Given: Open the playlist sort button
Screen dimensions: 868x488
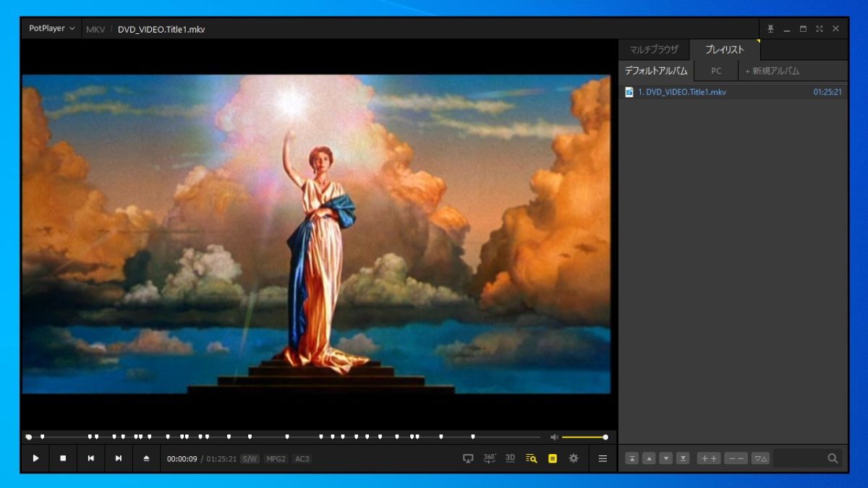Looking at the screenshot, I should pos(760,458).
